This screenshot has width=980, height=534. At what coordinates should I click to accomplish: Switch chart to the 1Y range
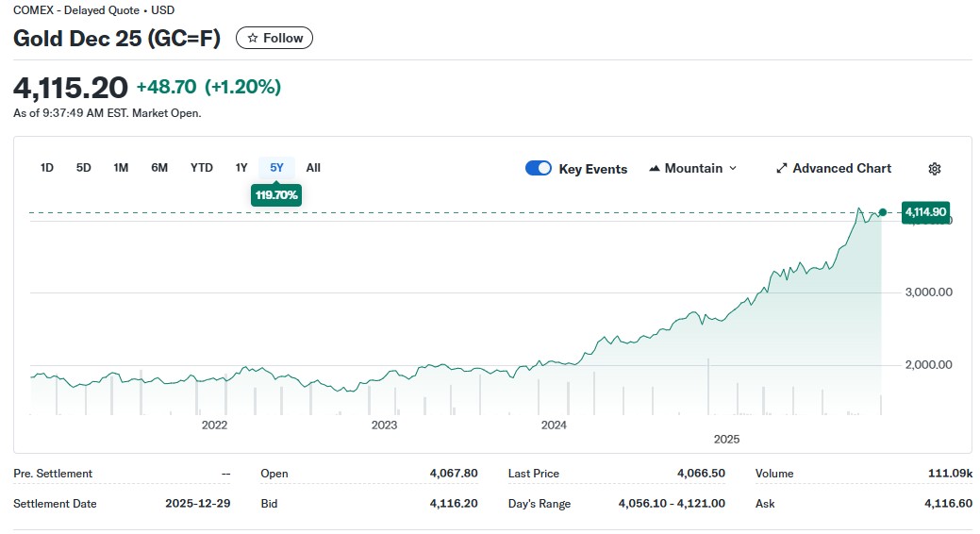(241, 168)
